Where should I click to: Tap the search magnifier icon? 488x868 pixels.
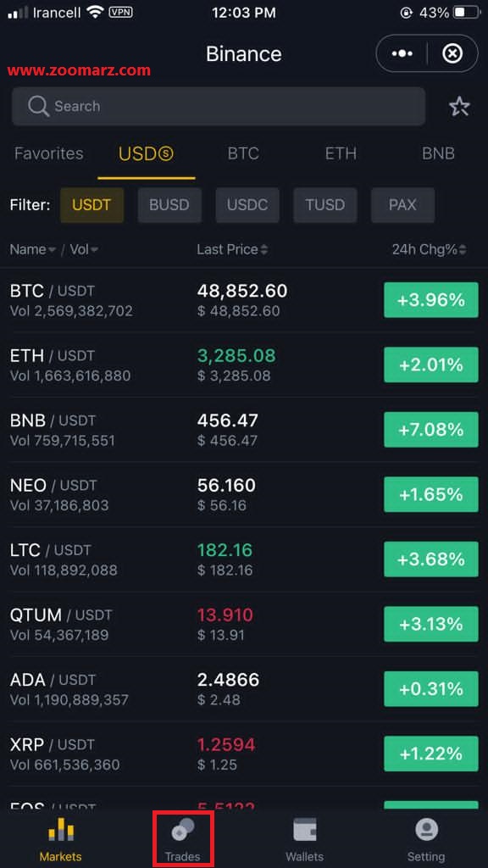click(38, 106)
